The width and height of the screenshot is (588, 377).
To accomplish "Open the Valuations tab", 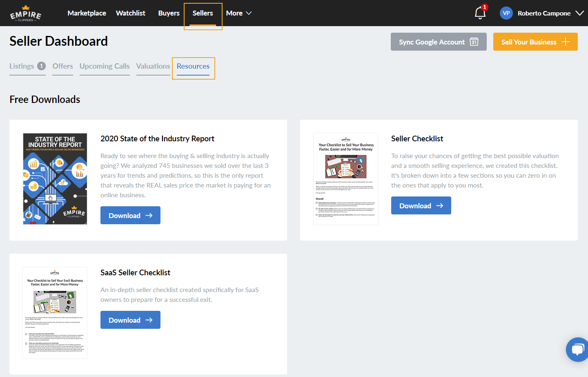I will (153, 66).
